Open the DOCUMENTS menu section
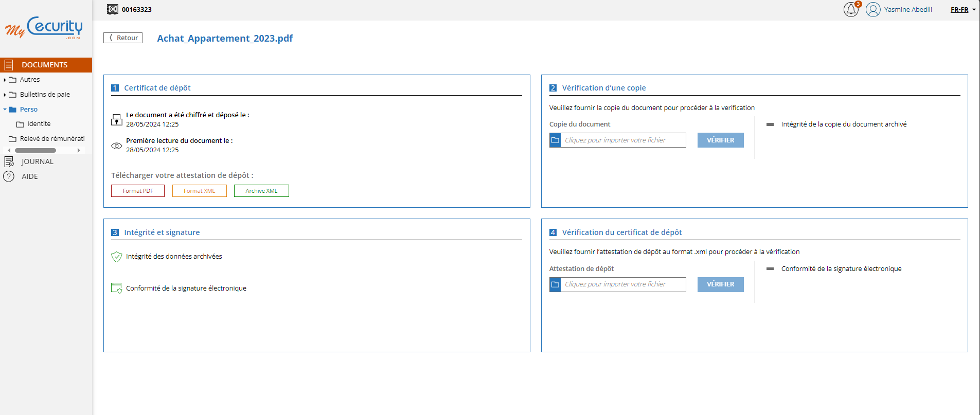The image size is (980, 415). tap(45, 65)
